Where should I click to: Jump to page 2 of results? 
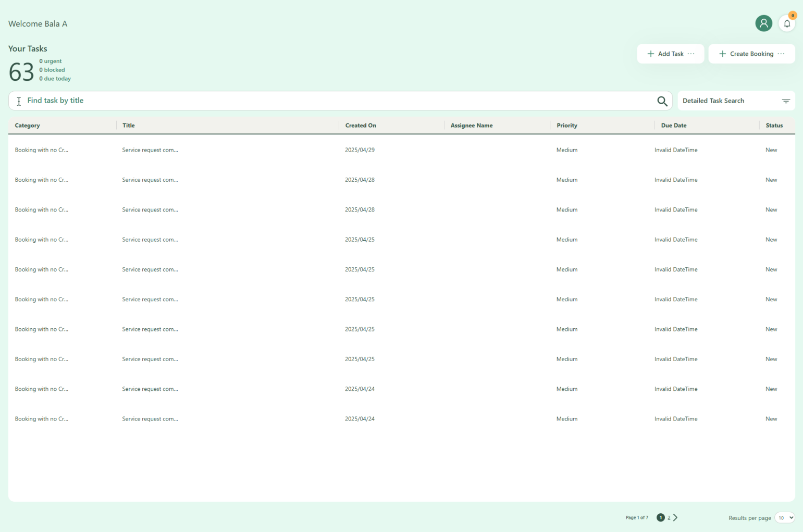[669, 517]
